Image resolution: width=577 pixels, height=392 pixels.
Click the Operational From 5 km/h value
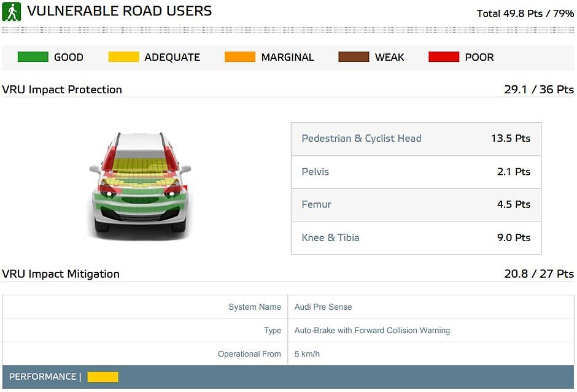point(307,354)
